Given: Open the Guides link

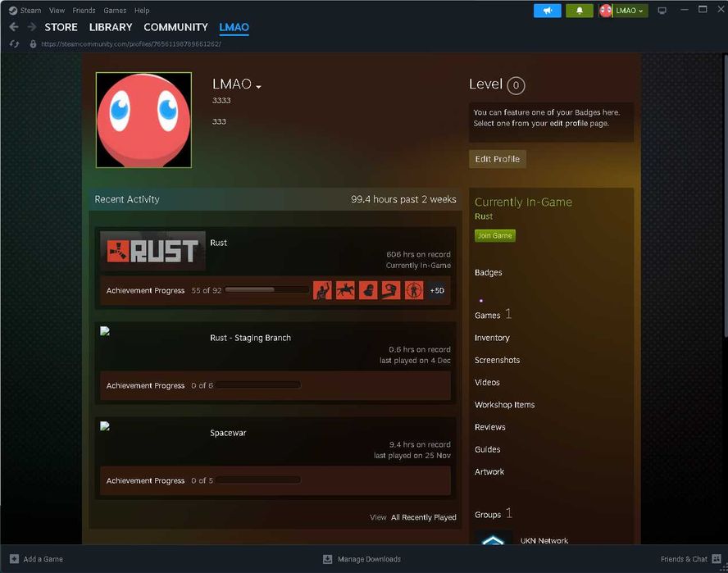Looking at the screenshot, I should point(487,449).
